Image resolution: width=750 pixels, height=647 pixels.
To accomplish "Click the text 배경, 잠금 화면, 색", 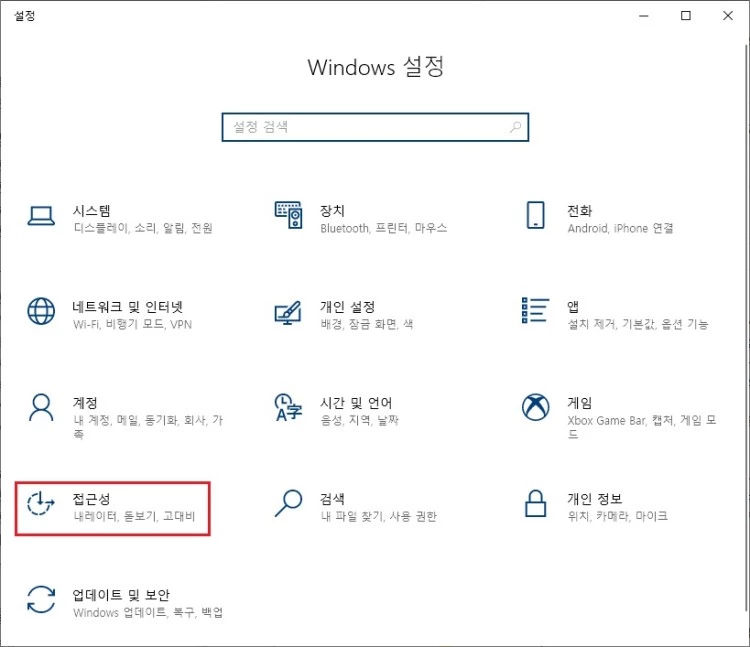I will [x=366, y=324].
